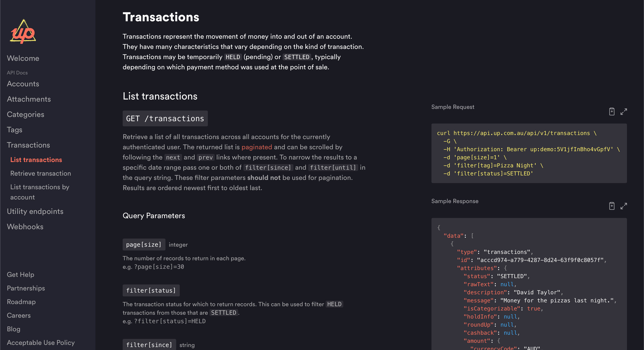Select the List transactions sub-item

[36, 159]
